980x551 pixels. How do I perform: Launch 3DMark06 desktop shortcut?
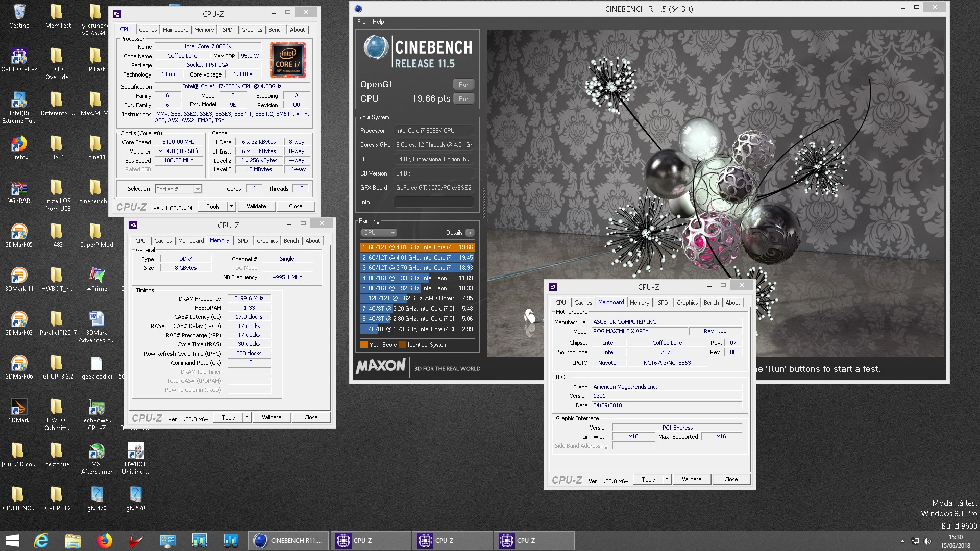tap(19, 367)
